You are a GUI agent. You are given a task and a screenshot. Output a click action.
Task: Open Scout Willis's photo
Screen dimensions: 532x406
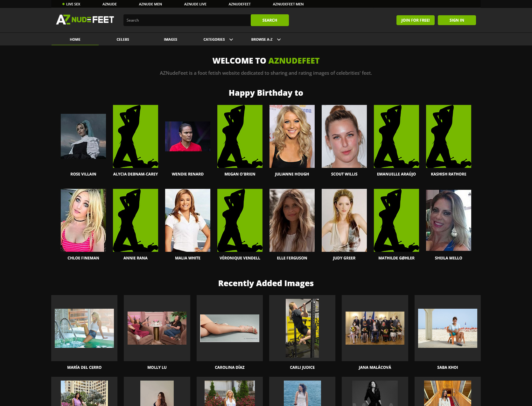coord(344,136)
